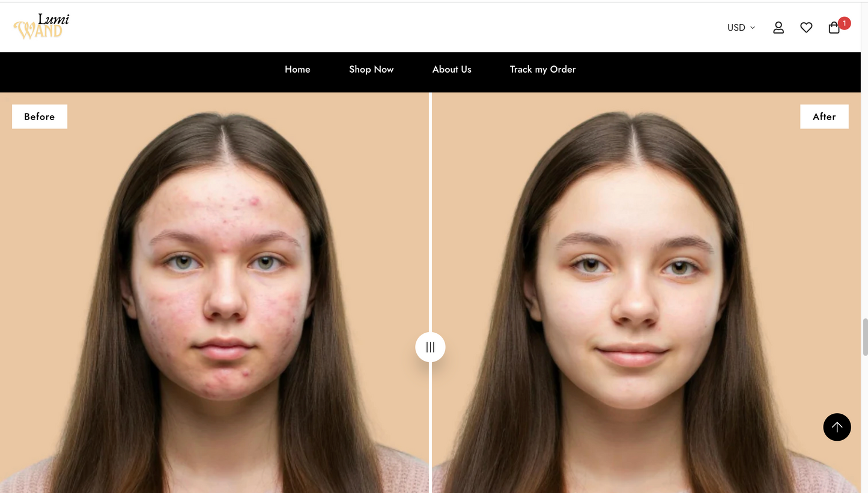The image size is (868, 493).
Task: Click the page scrollbar thumb
Action: (x=865, y=337)
